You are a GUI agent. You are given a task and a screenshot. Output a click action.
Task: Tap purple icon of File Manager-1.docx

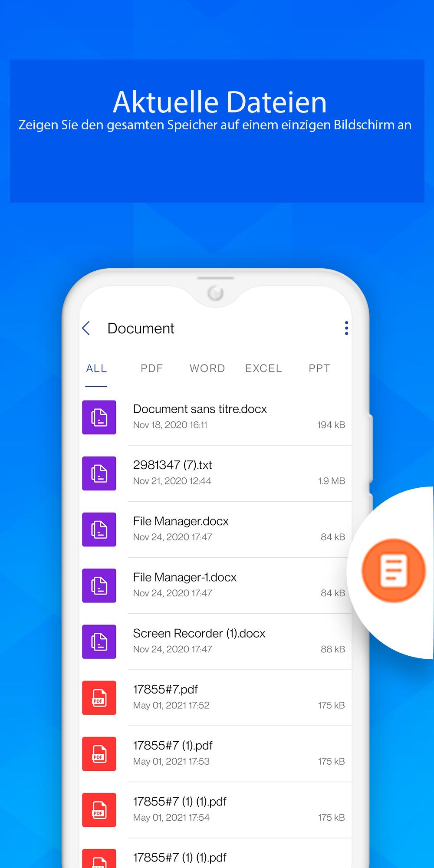[x=99, y=585]
